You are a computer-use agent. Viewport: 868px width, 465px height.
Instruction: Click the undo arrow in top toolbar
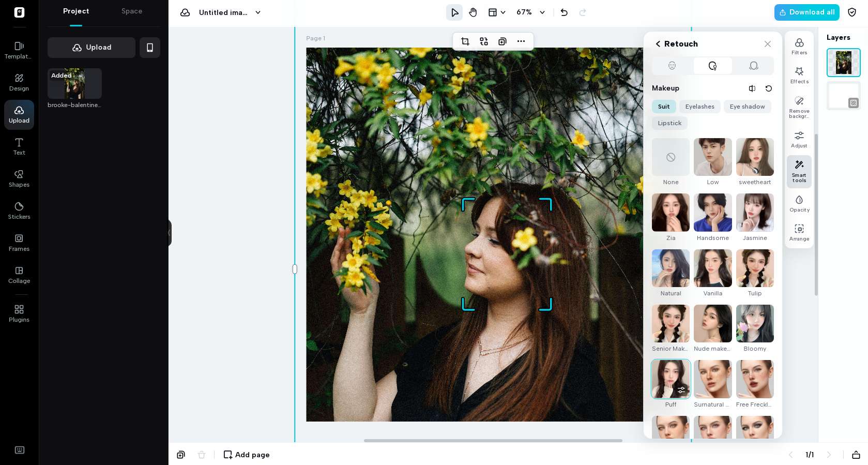click(564, 12)
